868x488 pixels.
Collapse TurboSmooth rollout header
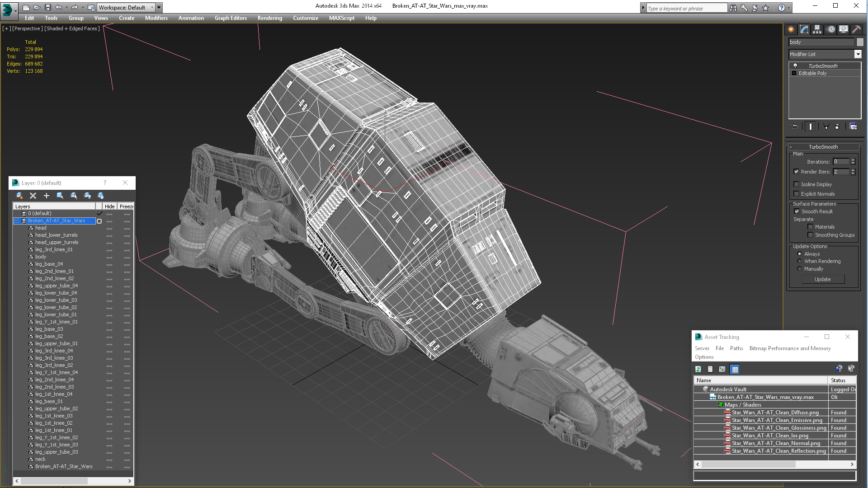(x=823, y=147)
